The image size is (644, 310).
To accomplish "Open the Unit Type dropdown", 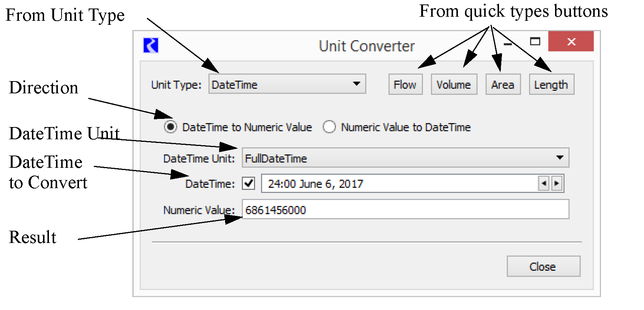I will click(287, 84).
